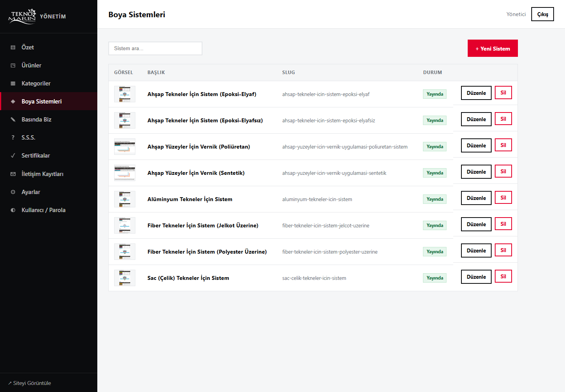The width and height of the screenshot is (565, 392).
Task: Click the Basında Biz pencil icon
Action: [x=13, y=120]
